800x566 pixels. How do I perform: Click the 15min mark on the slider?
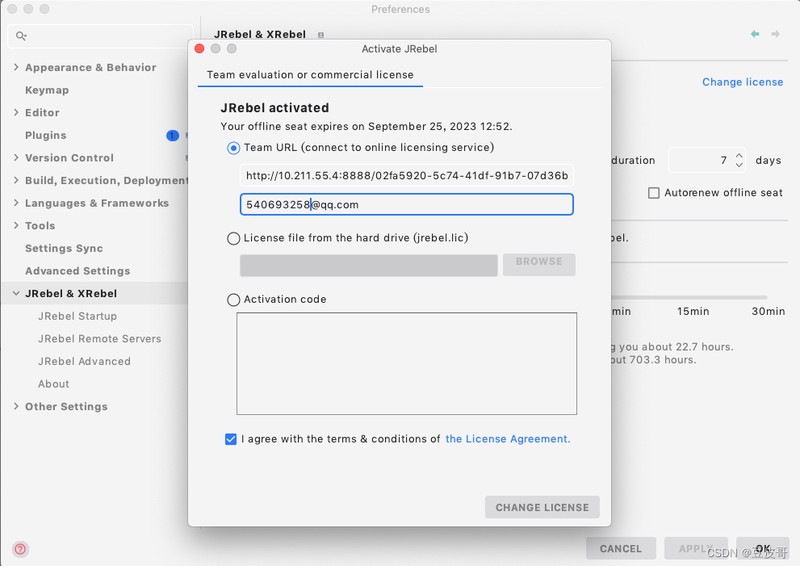(693, 311)
